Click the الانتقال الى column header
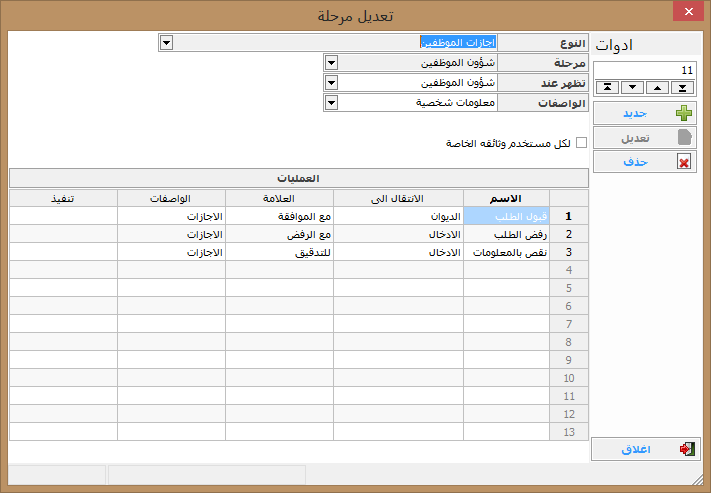The width and height of the screenshot is (711, 493). pos(398,197)
